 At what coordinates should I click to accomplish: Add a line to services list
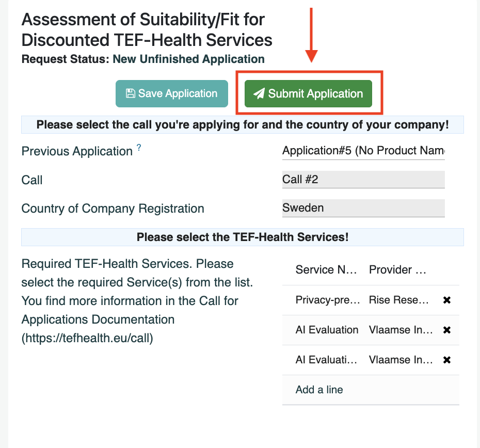pyautogui.click(x=319, y=390)
